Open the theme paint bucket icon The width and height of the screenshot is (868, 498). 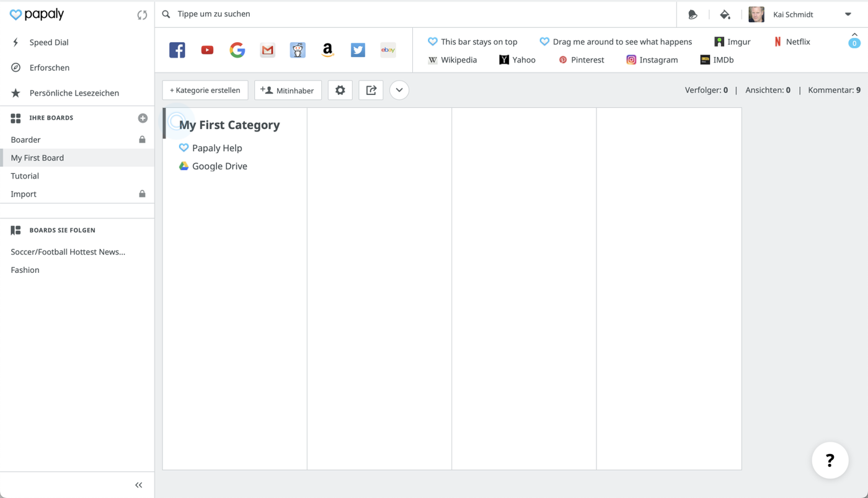coord(725,14)
